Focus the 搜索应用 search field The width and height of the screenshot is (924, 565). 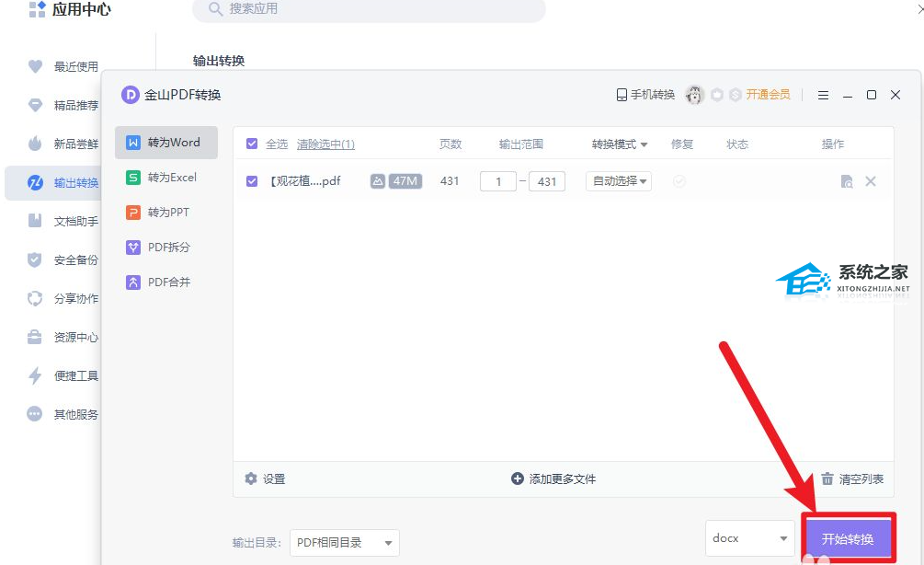(x=369, y=9)
